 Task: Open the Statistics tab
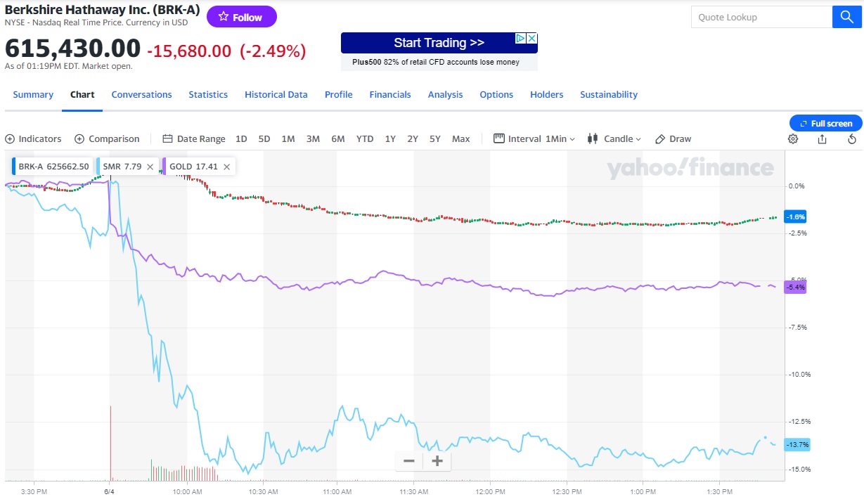pyautogui.click(x=208, y=94)
